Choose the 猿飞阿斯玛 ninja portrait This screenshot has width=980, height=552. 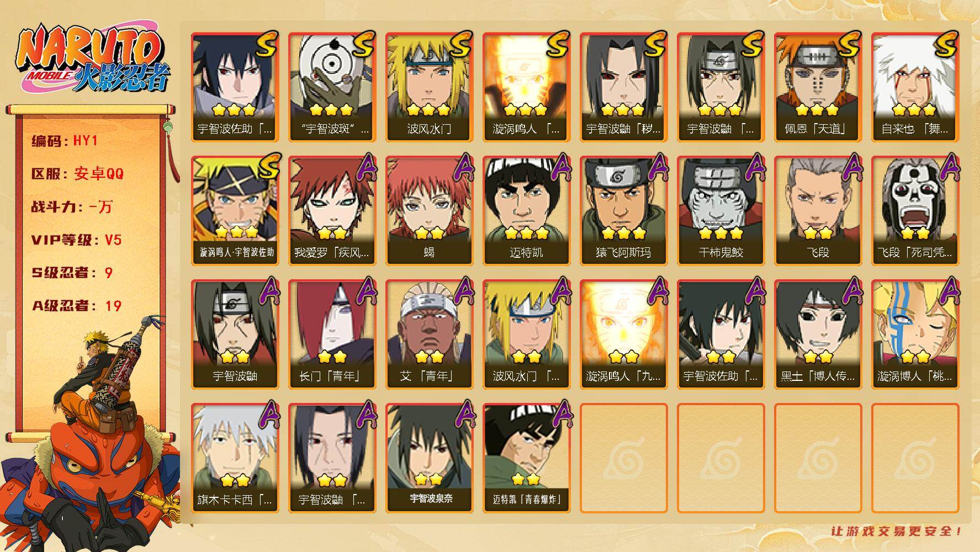click(x=623, y=211)
